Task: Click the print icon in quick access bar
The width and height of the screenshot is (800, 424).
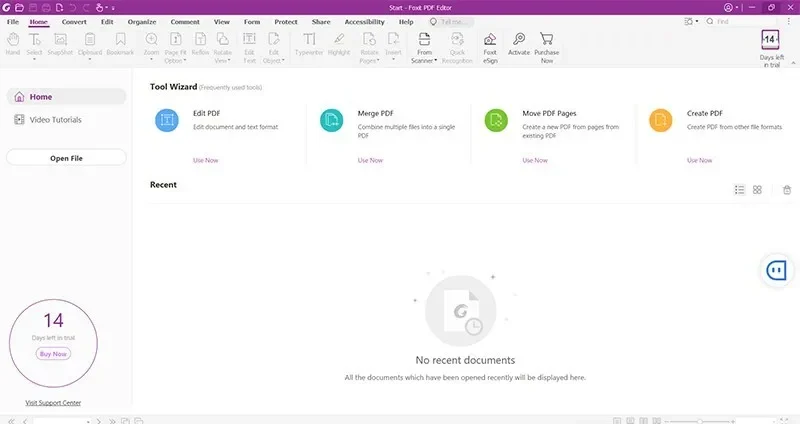Action: [x=46, y=8]
